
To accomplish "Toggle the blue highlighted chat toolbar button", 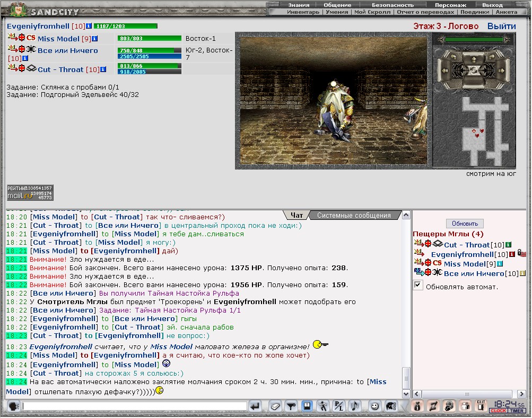I will pyautogui.click(x=307, y=406).
